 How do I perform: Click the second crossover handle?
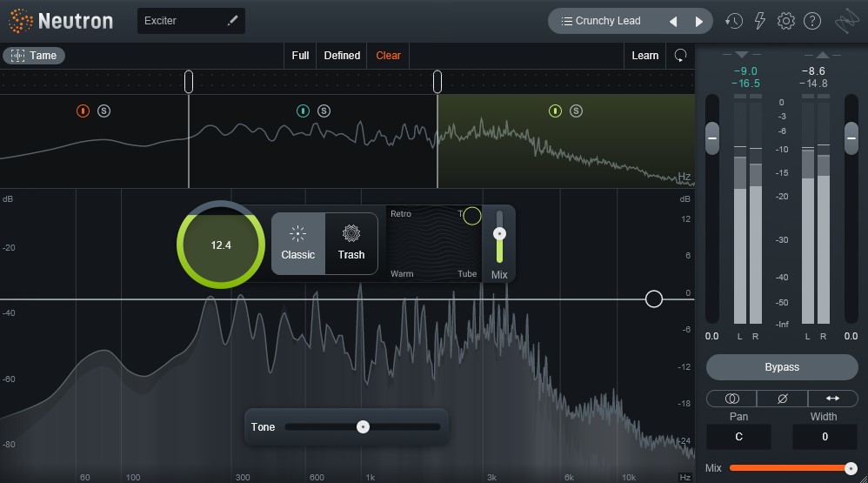pyautogui.click(x=437, y=82)
